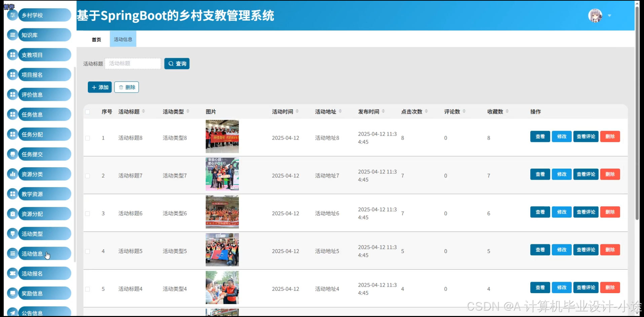644x317 pixels.
Task: Click the 奖励信息 sidebar icon
Action: click(x=12, y=293)
